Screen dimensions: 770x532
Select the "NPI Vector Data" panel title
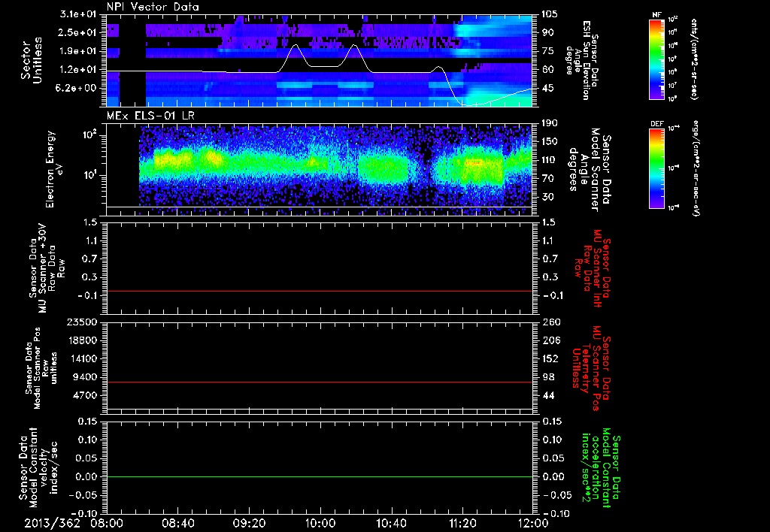[153, 7]
